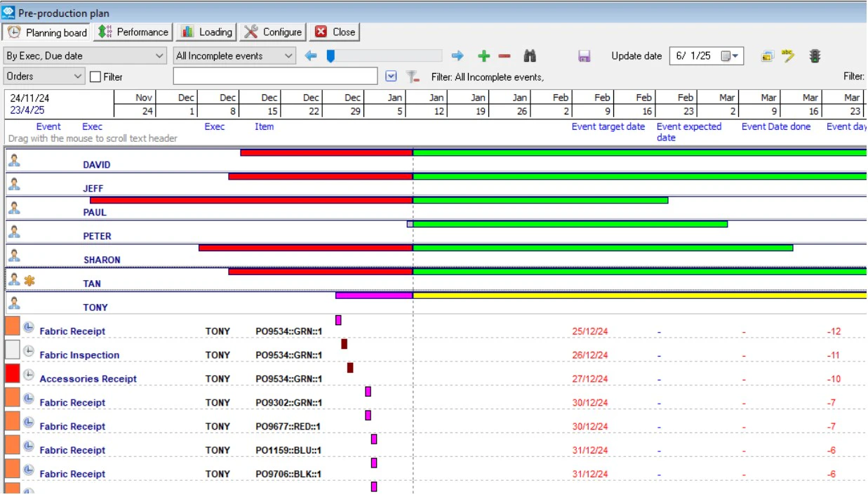Select the abc pencil spell-check icon
The image size is (868, 504).
788,56
